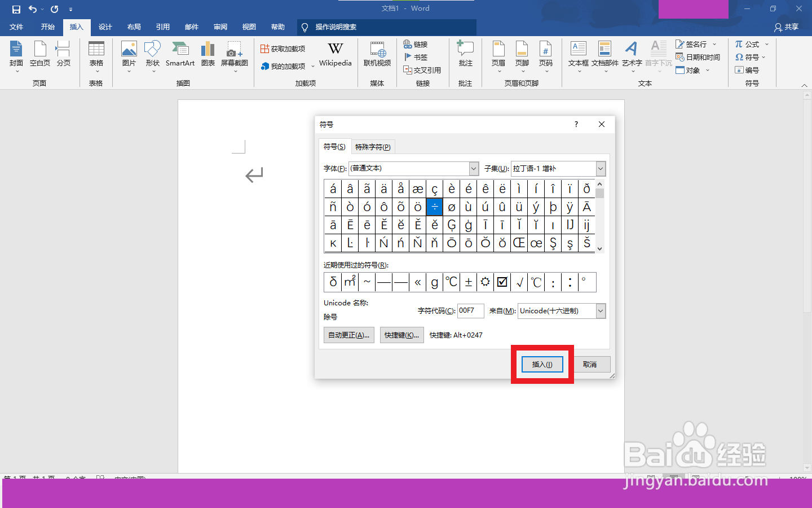Expand the ribbon Symbol (符号) dropdown

point(764,58)
